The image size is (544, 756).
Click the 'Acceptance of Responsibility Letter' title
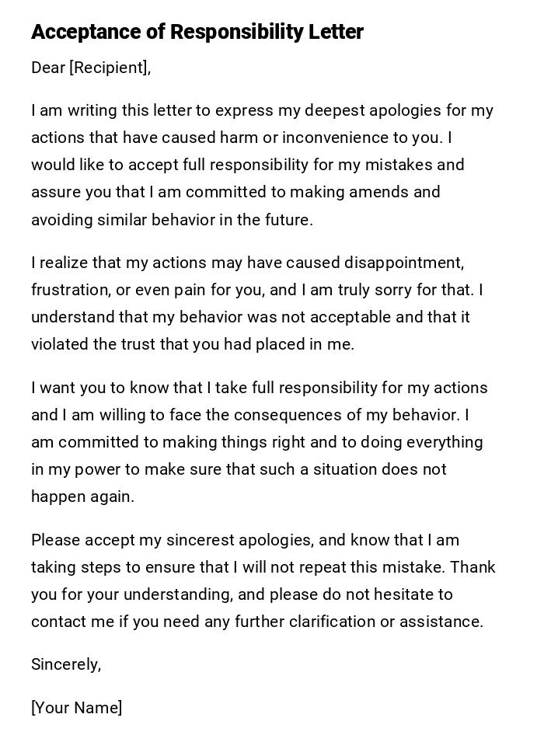click(x=197, y=33)
